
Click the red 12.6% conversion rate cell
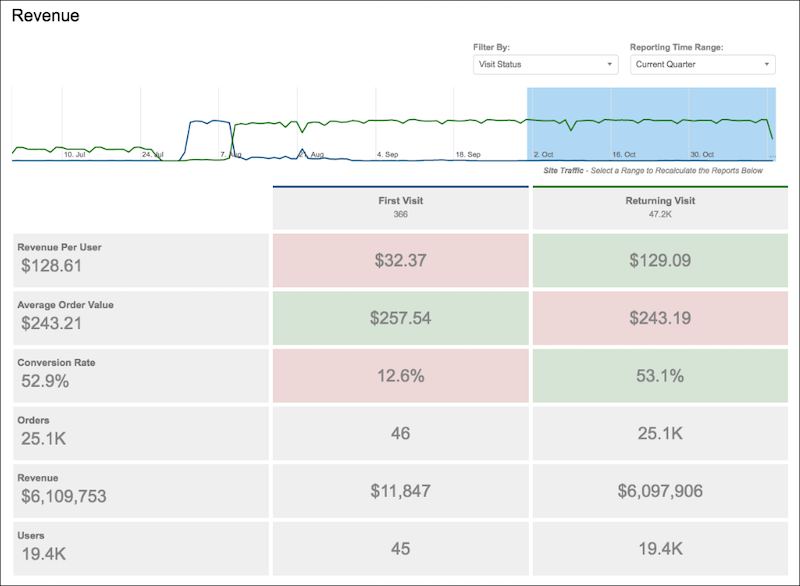pyautogui.click(x=400, y=376)
